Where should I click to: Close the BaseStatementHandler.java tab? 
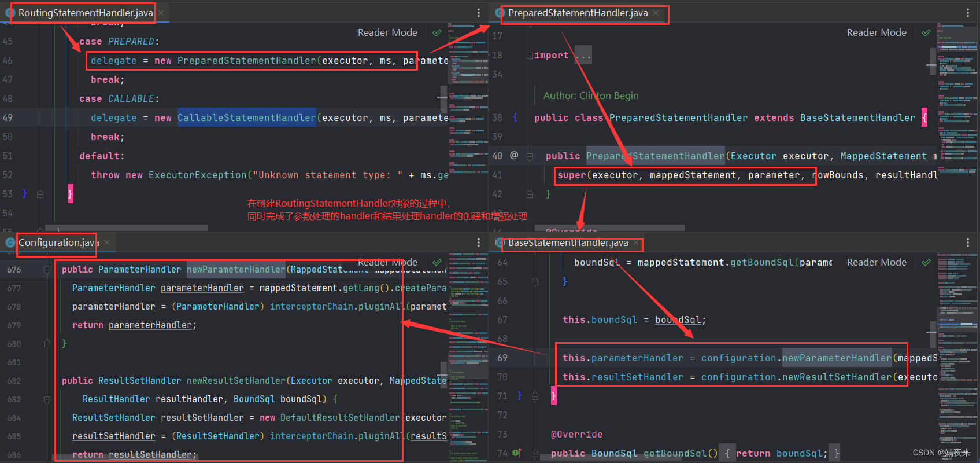coord(636,242)
